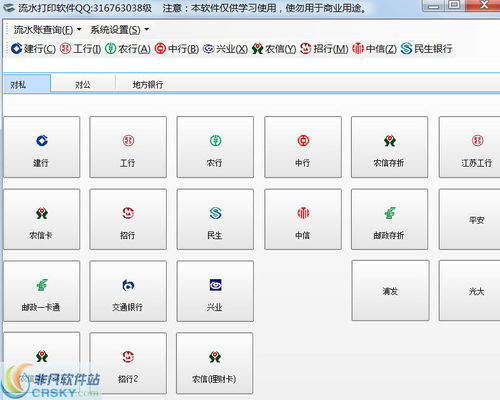Select the 民生 bank tile
Screen dimensions: 500x400
(x=215, y=219)
